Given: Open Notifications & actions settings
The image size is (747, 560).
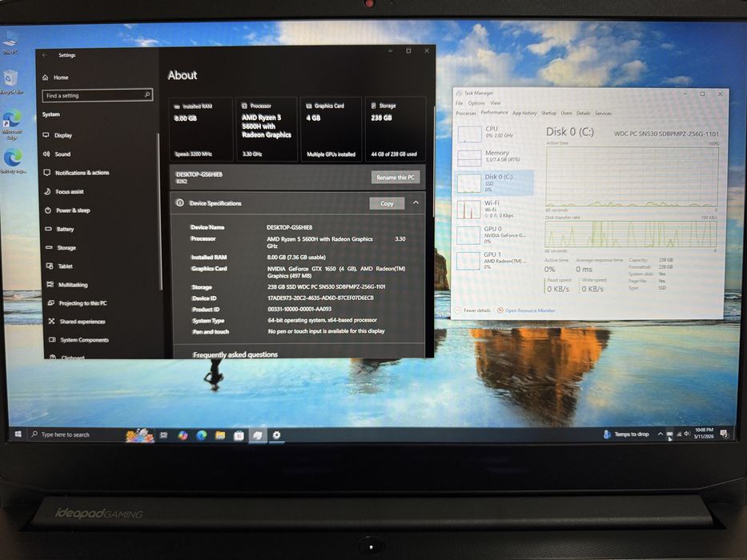Looking at the screenshot, I should point(76,172).
